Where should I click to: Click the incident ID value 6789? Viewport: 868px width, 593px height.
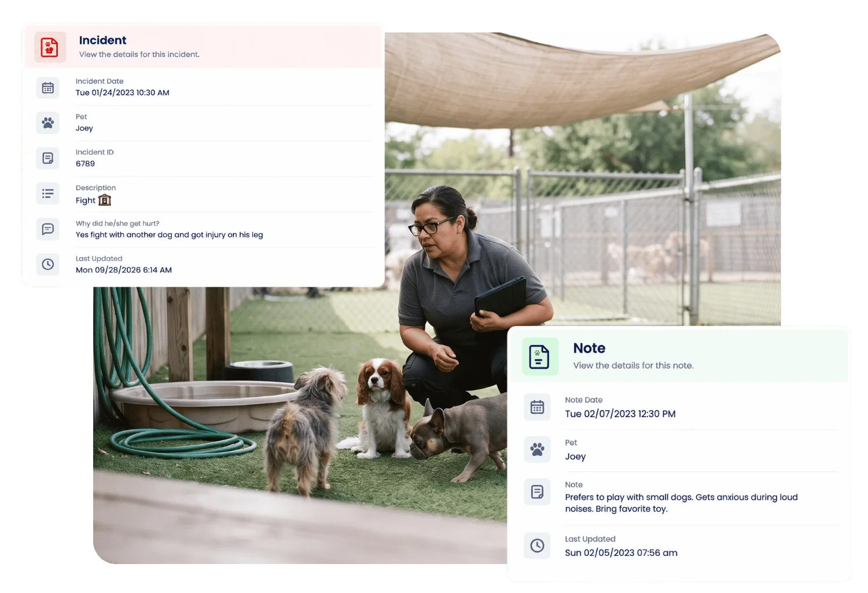(x=86, y=164)
